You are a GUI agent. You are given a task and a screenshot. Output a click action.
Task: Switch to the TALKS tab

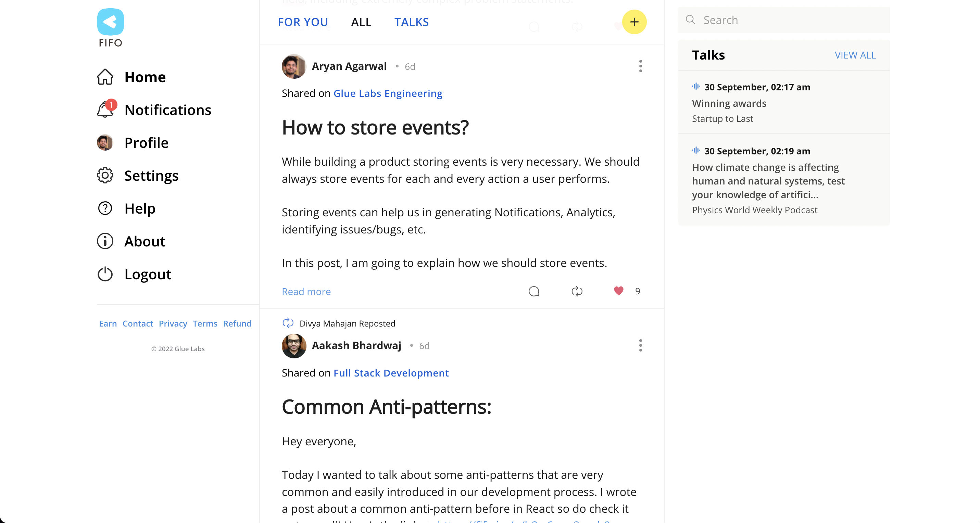coord(411,22)
